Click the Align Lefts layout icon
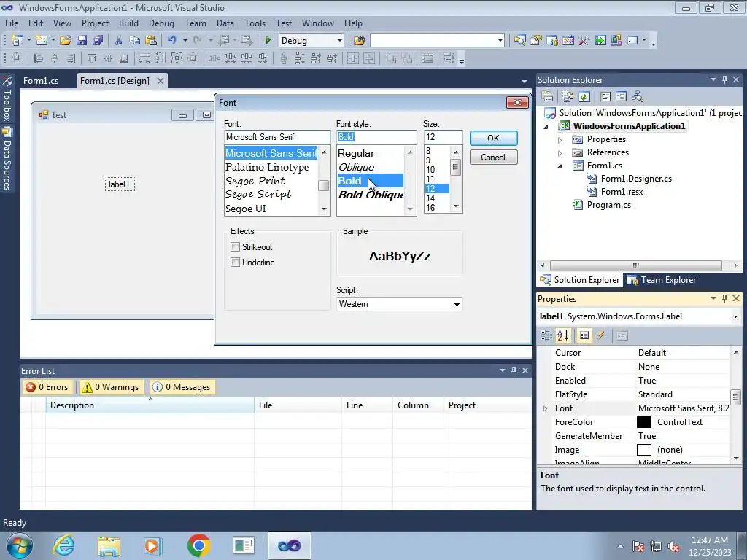Screen dimensions: 747x560 (x=38, y=58)
